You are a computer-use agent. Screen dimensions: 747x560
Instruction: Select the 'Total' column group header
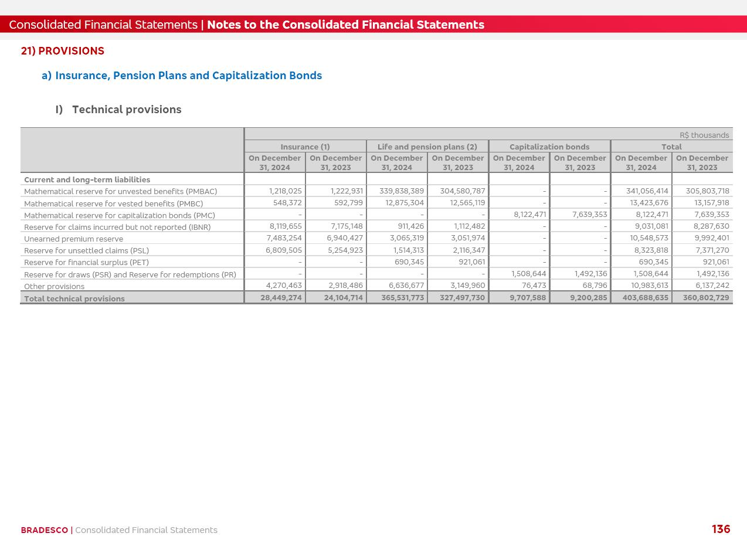tap(671, 147)
